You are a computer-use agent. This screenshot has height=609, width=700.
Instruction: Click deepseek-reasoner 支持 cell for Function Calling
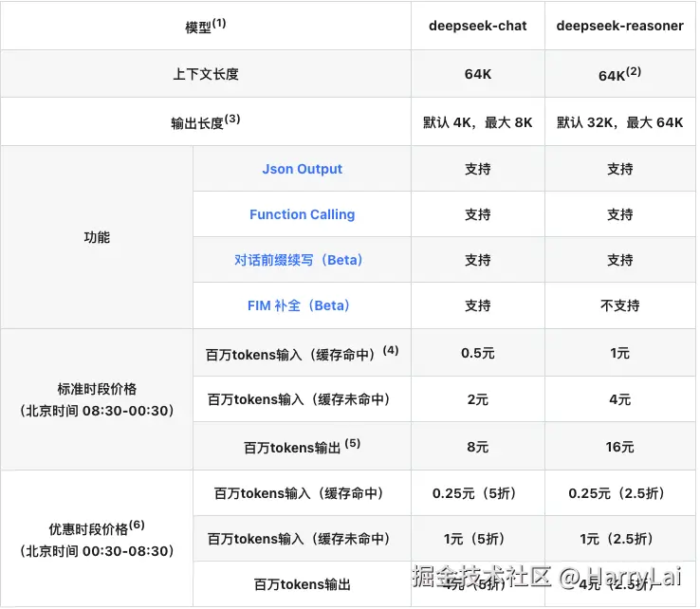point(619,214)
